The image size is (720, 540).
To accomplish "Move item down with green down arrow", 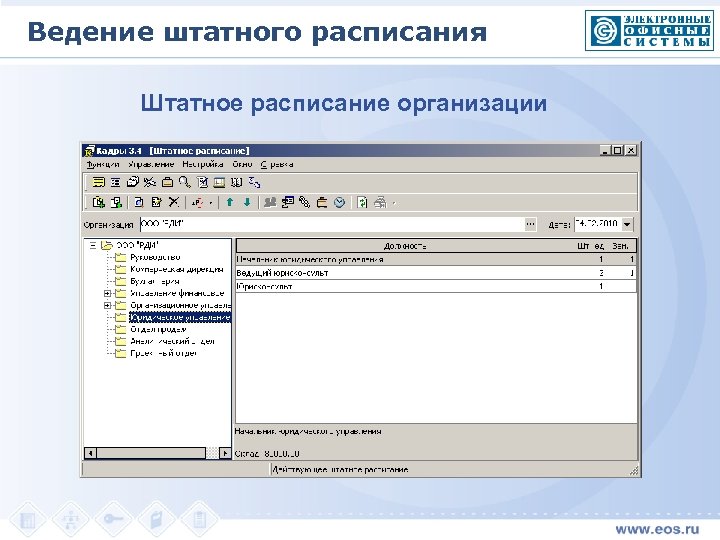I will coord(247,202).
